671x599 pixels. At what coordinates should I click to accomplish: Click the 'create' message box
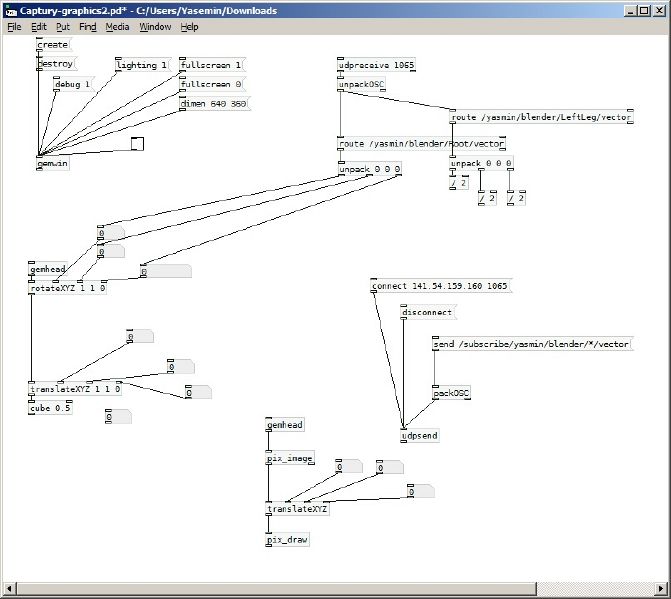pyautogui.click(x=52, y=45)
